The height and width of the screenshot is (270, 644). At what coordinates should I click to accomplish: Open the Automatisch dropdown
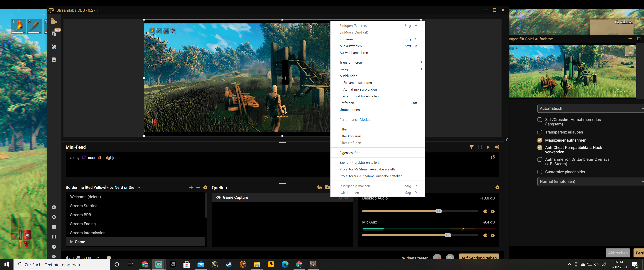(590, 108)
